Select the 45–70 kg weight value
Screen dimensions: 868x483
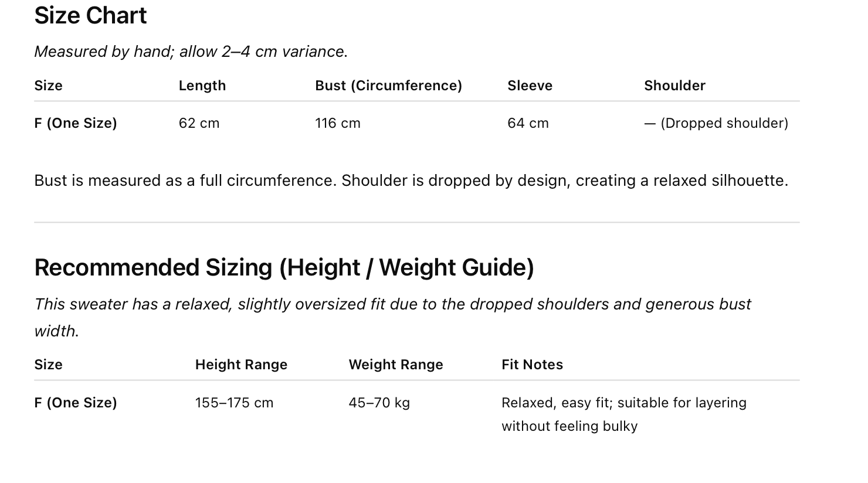click(x=379, y=403)
